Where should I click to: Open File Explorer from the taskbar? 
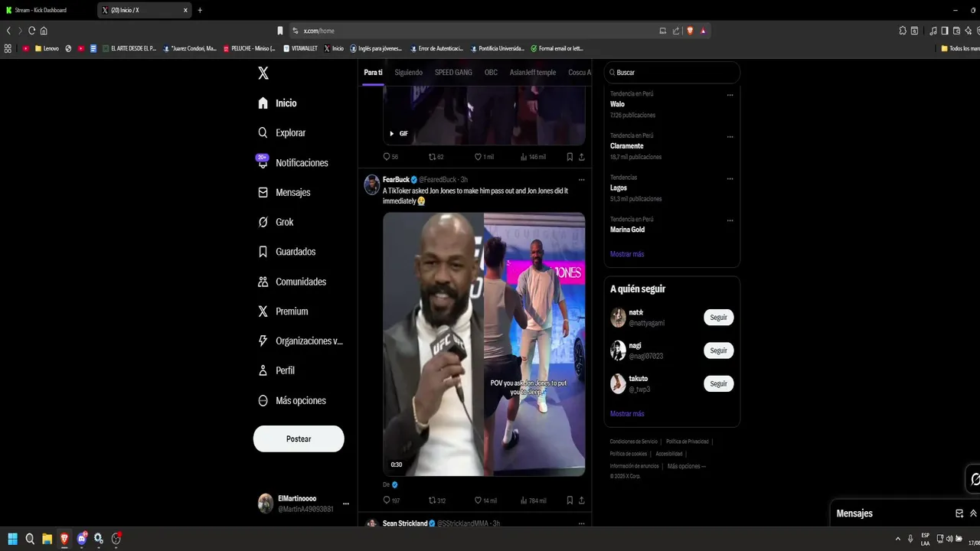pyautogui.click(x=47, y=539)
